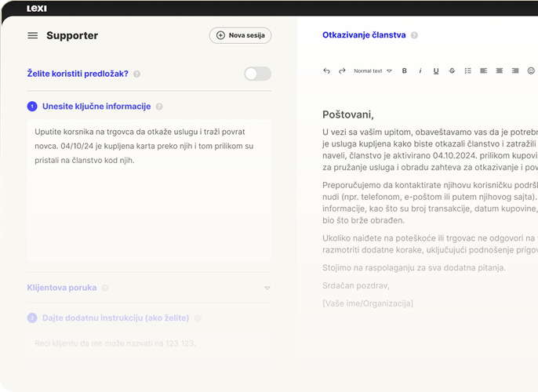Screen dimensions: 538x392
Task: Start a new session with Nova sesija
Action: [240, 35]
